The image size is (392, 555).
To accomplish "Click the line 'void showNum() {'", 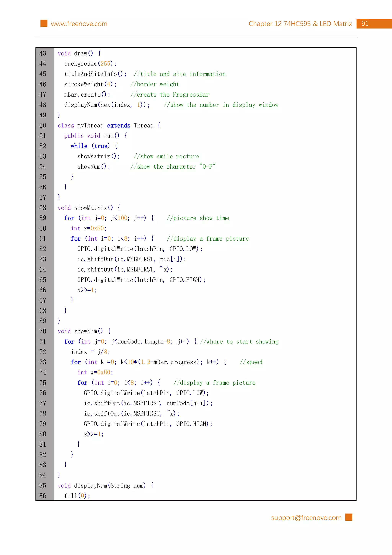I will [84, 331].
